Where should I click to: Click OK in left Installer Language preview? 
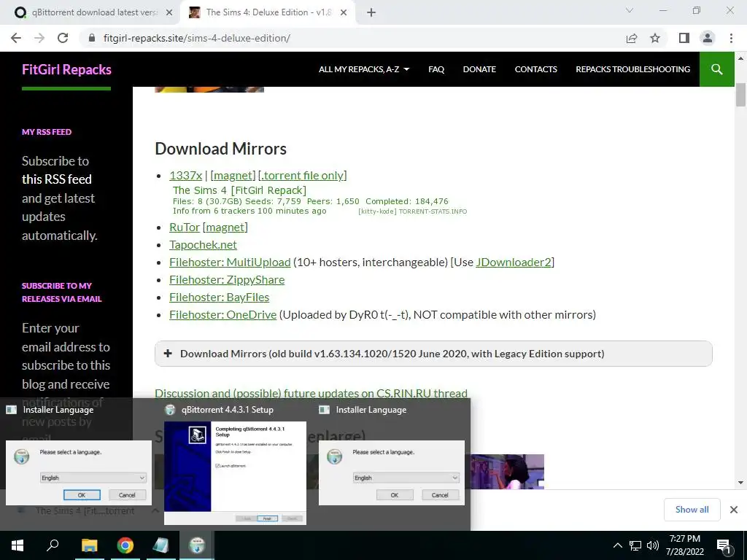point(82,495)
